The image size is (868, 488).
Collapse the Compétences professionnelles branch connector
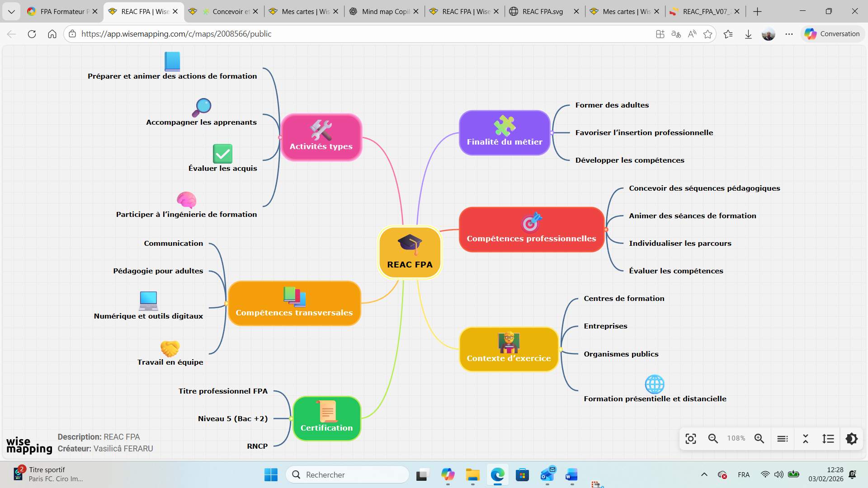point(606,230)
